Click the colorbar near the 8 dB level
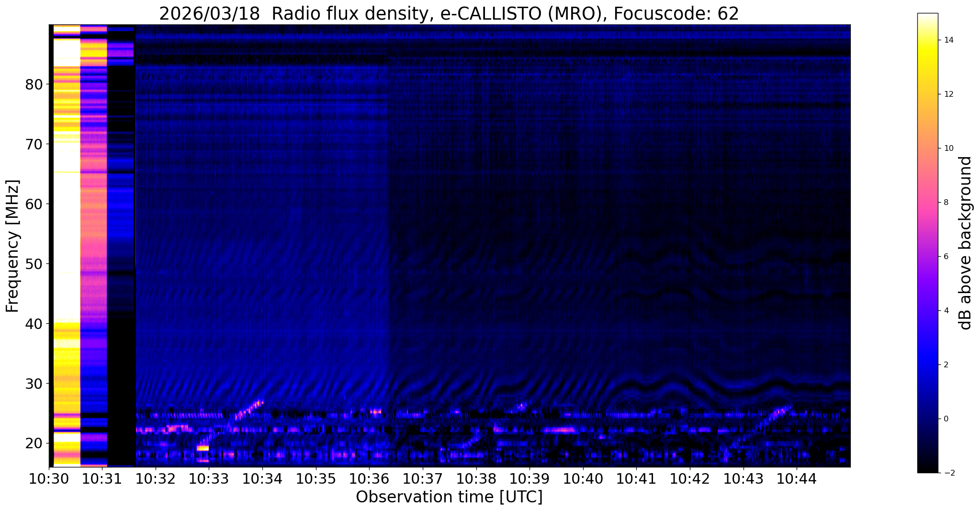The height and width of the screenshot is (511, 980). pos(927,203)
